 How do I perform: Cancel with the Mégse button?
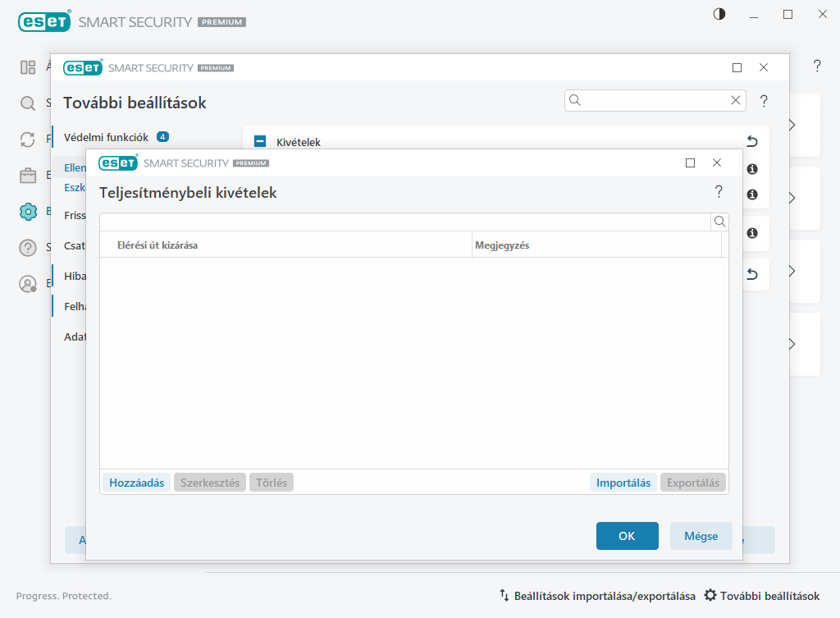[701, 536]
